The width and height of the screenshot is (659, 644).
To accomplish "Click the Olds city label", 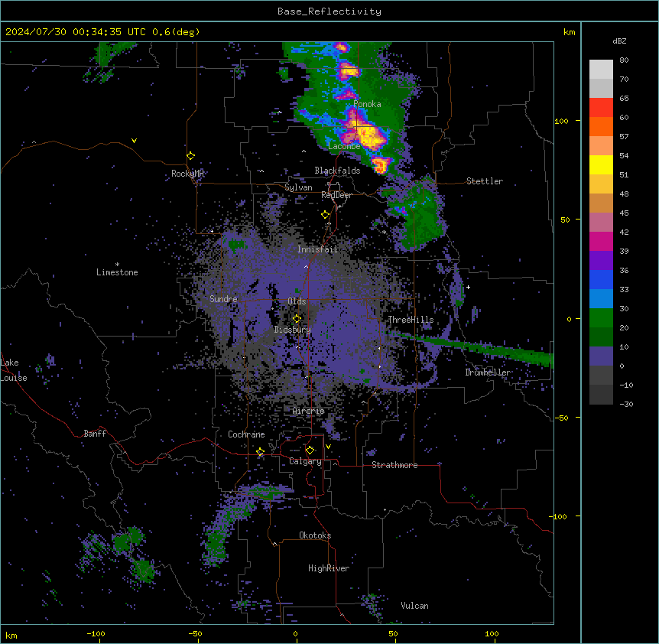I will (x=297, y=301).
